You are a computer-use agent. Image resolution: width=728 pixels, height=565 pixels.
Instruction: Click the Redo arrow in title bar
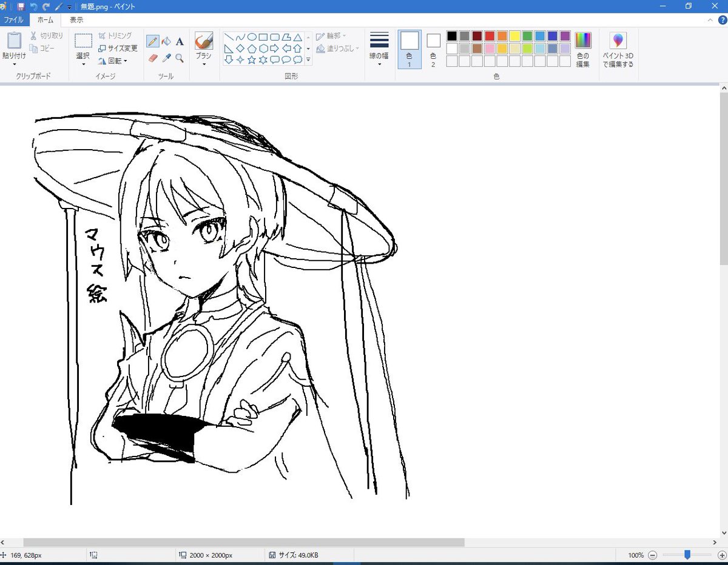pyautogui.click(x=46, y=7)
